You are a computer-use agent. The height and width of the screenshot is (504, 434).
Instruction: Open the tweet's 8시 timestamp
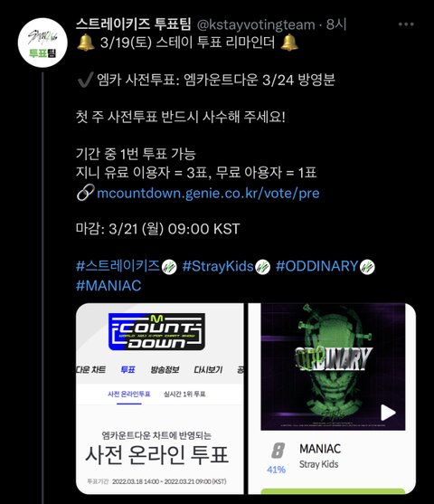click(x=336, y=24)
